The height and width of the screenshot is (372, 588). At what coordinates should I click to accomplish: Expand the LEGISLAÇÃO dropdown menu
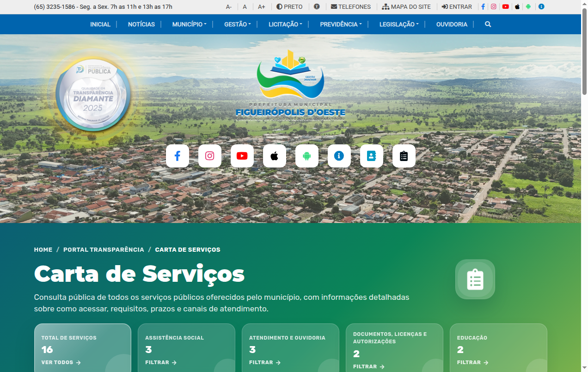399,25
